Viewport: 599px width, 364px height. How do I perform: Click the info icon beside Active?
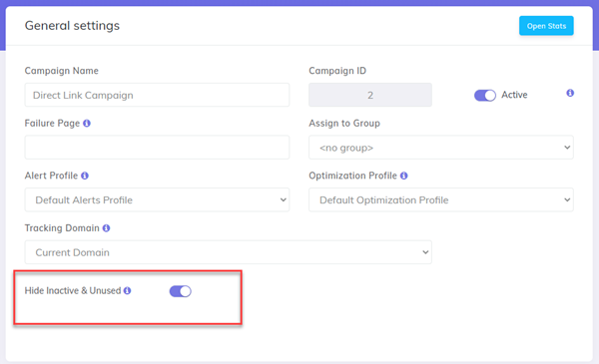(570, 93)
